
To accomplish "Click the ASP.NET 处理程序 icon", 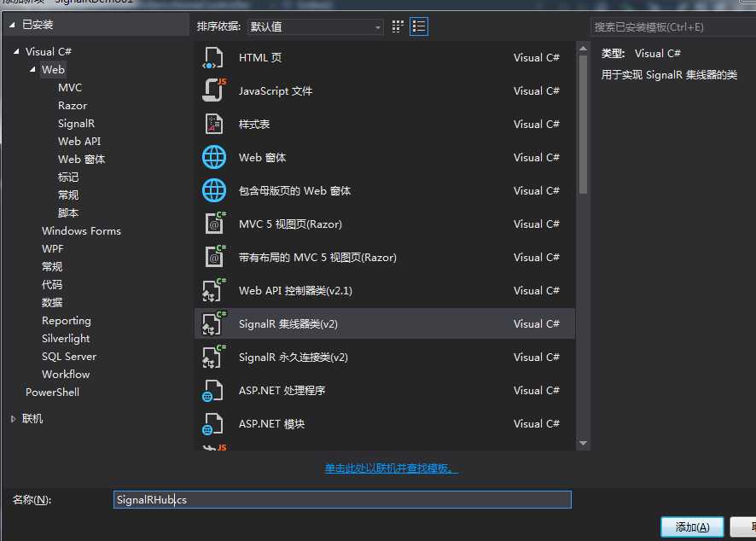I will (212, 391).
